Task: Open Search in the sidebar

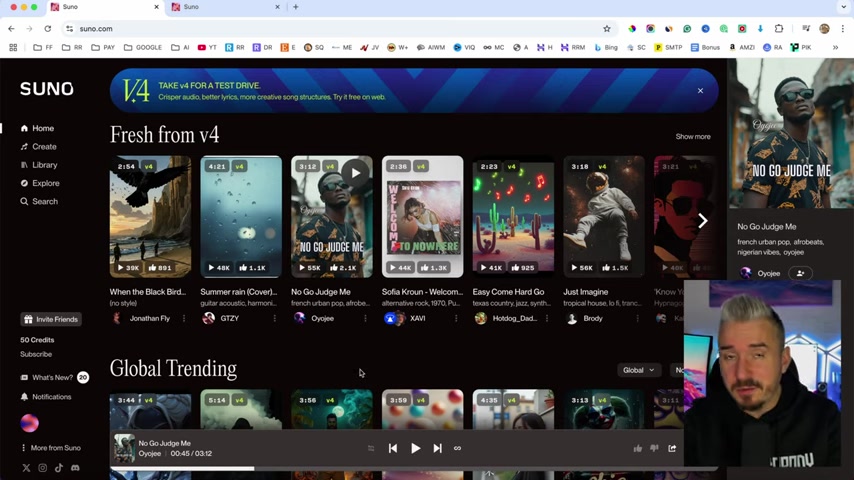Action: click(39, 202)
